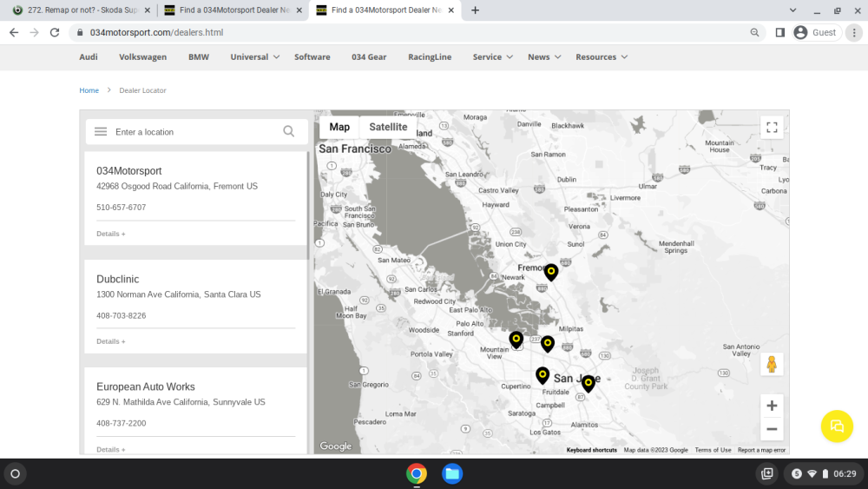Zoom out on the map with minus button
868x489 pixels.
[772, 429]
